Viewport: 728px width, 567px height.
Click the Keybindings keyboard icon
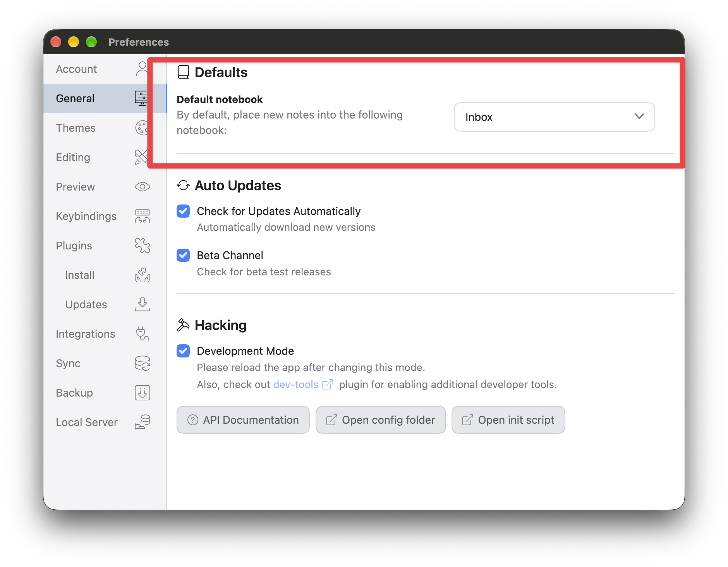(143, 216)
